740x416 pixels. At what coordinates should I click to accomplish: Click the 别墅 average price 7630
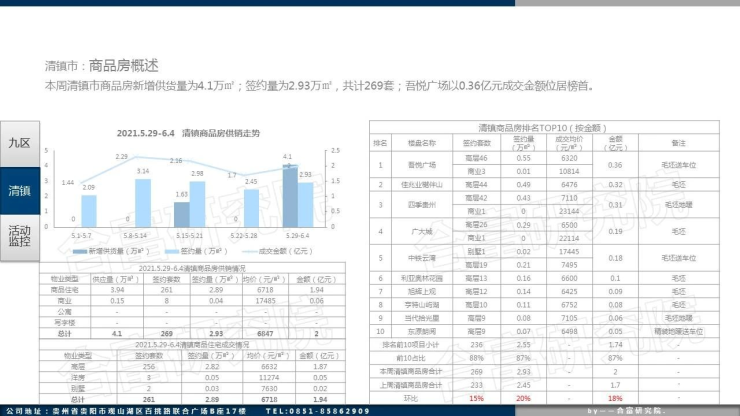pos(269,389)
